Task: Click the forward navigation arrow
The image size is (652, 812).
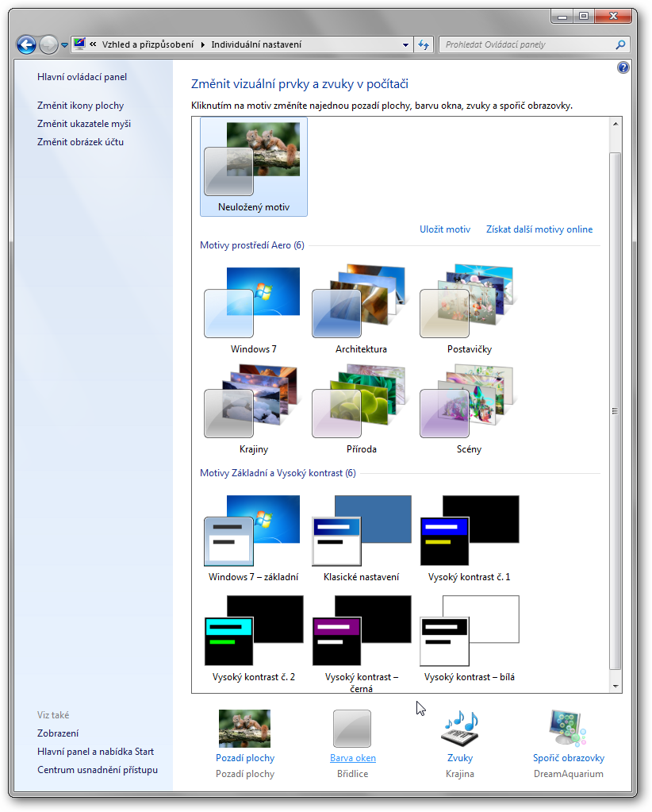Action: pos(48,45)
